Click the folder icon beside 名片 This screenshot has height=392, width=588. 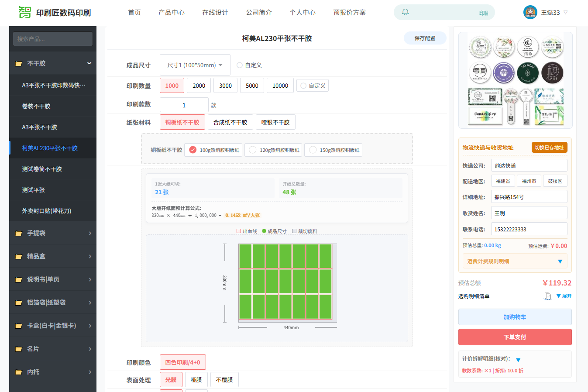(19, 349)
